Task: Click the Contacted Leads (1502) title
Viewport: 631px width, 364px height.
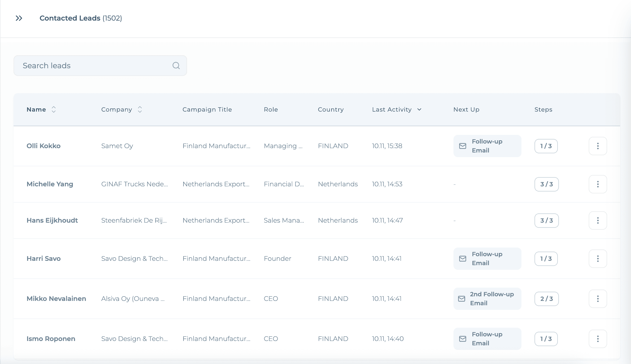Action: point(81,18)
